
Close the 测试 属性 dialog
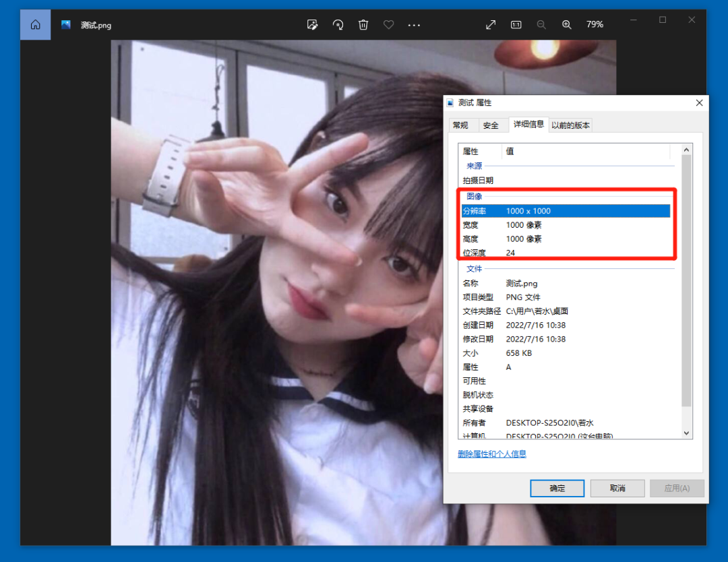(699, 103)
